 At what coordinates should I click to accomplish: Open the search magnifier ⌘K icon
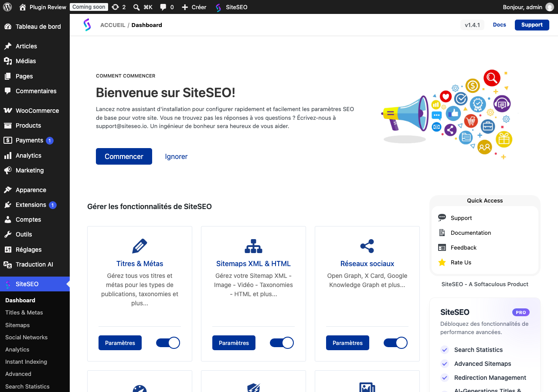tap(136, 7)
